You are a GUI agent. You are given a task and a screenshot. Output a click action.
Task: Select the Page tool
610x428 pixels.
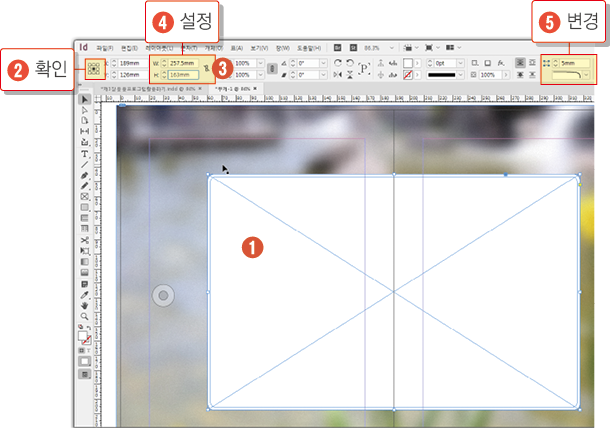tap(84, 121)
